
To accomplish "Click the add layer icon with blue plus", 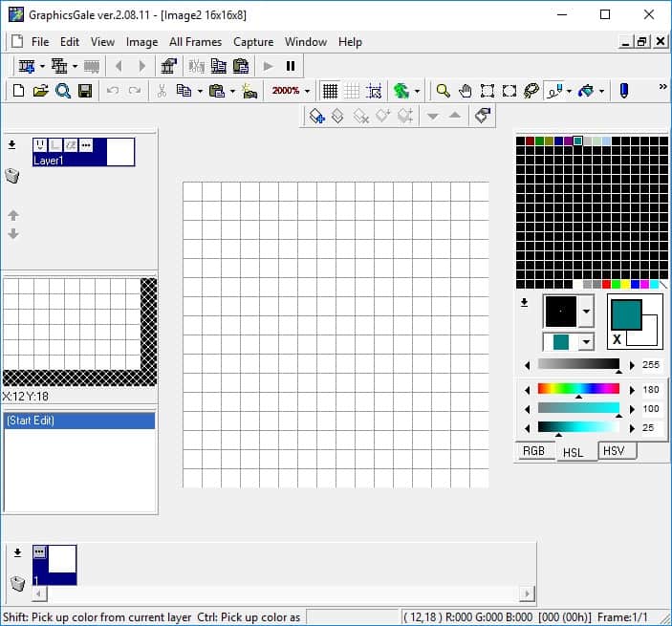I will tap(316, 116).
